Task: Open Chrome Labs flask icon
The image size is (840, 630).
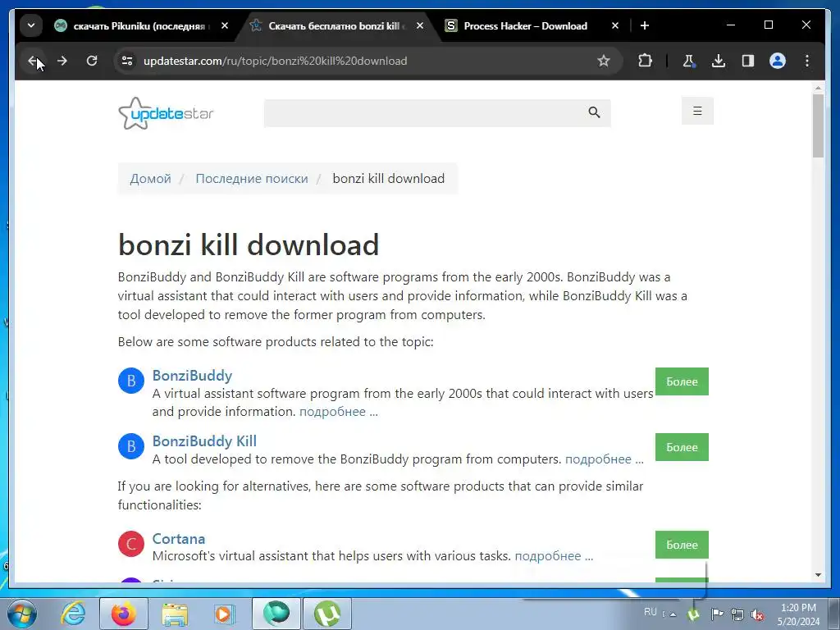Action: (689, 61)
